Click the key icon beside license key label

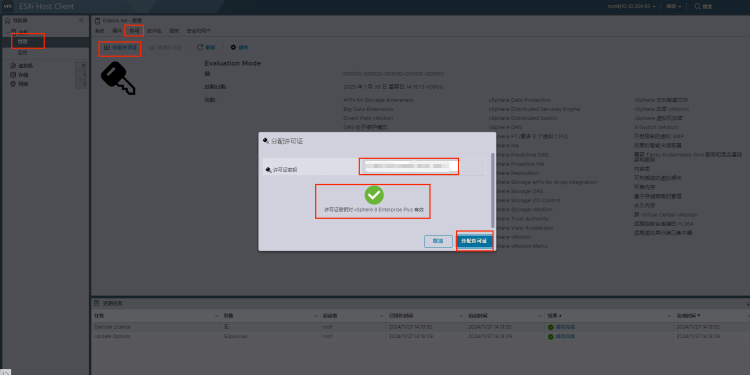(x=268, y=169)
